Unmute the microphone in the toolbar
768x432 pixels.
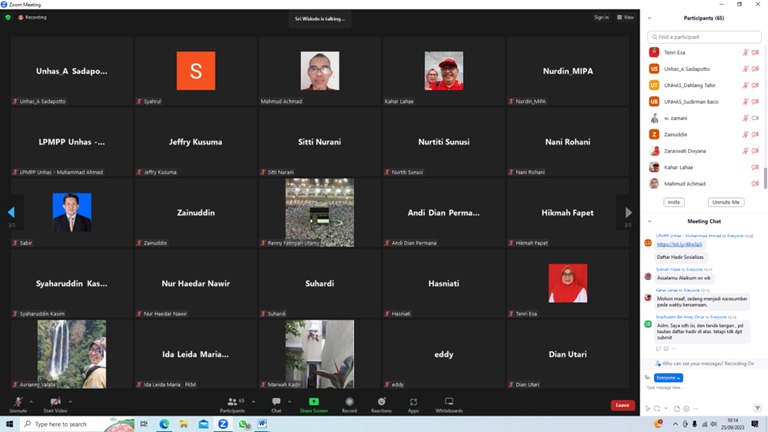[18, 403]
